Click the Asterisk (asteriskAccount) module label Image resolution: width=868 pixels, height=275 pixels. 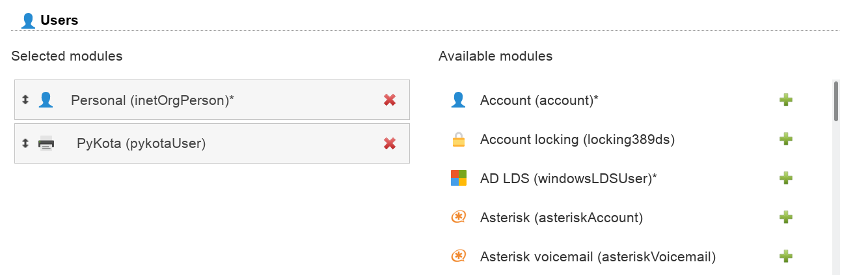[x=561, y=218]
